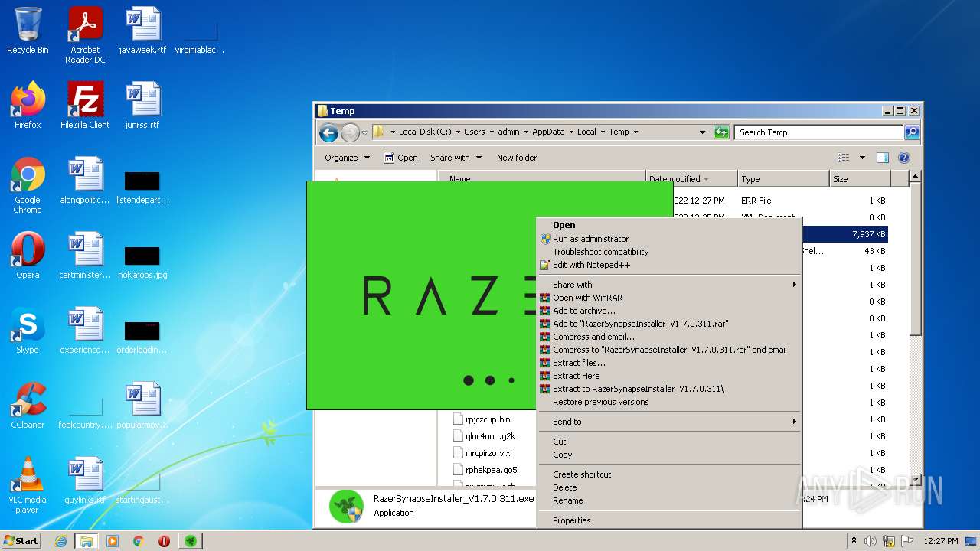This screenshot has width=980, height=551.
Task: Sort by Date modified column
Action: coord(691,179)
